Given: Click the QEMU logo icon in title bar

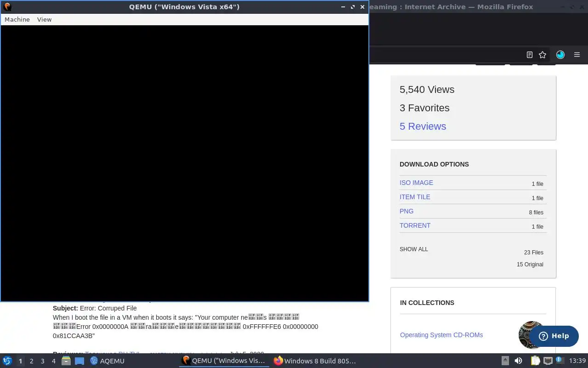Looking at the screenshot, I should coord(7,7).
